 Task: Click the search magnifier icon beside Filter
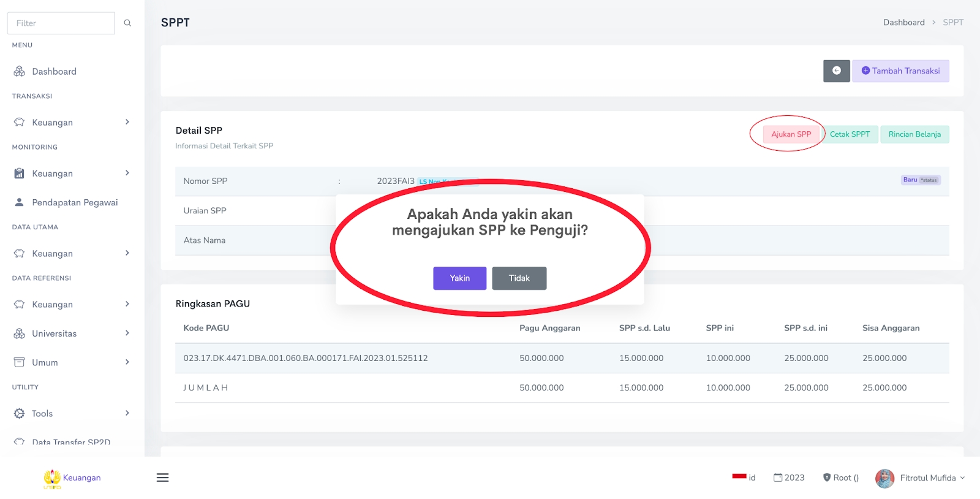tap(127, 23)
